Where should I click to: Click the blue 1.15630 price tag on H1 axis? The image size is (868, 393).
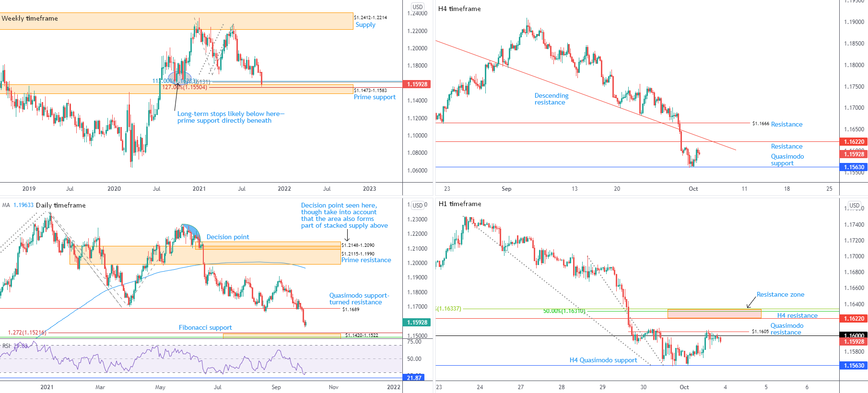pyautogui.click(x=854, y=366)
